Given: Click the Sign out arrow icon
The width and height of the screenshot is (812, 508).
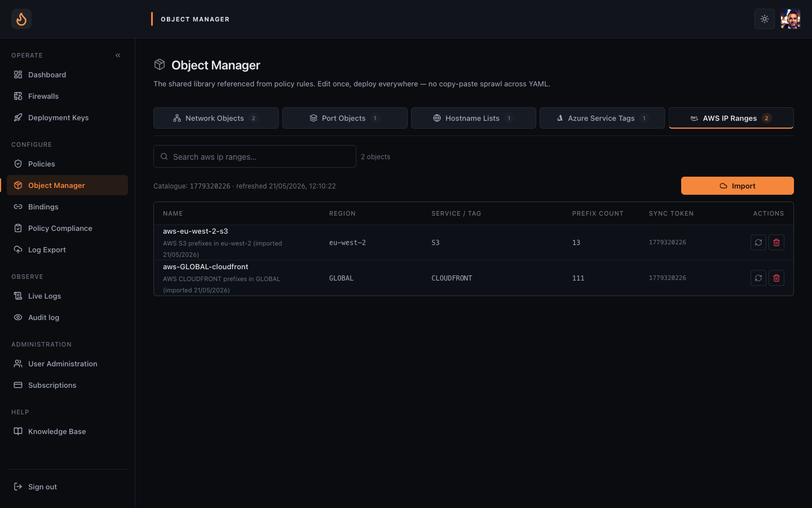Looking at the screenshot, I should coord(18,487).
